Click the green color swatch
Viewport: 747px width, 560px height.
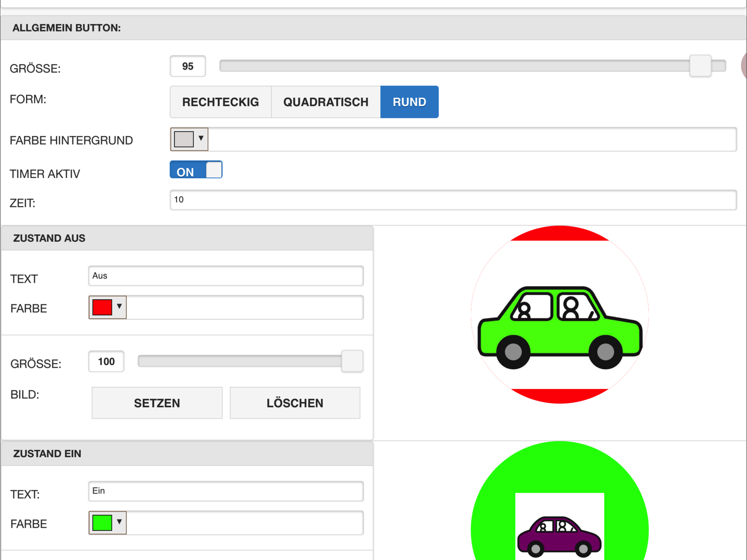pos(102,523)
